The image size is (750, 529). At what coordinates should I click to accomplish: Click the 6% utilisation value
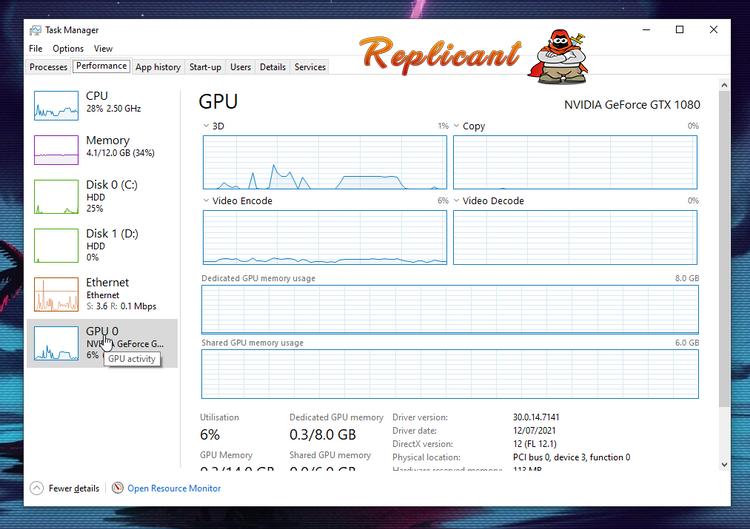pyautogui.click(x=210, y=434)
